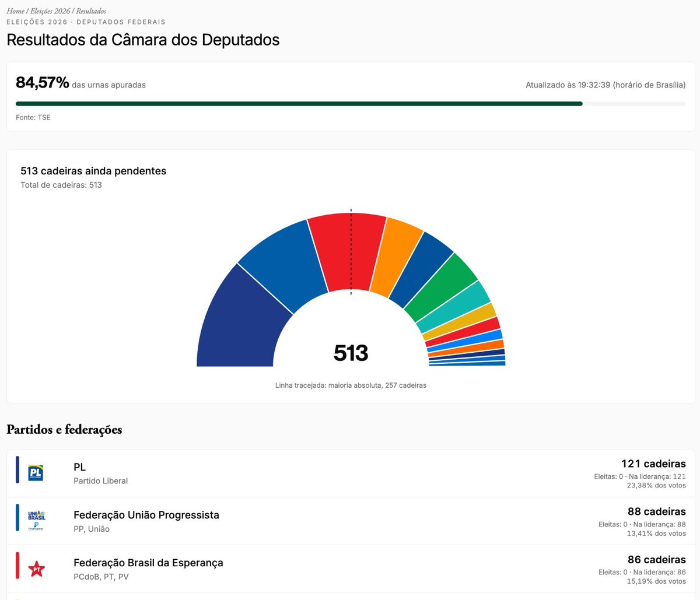This screenshot has width=700, height=600.
Task: Click the "84,57%" figure
Action: (43, 83)
